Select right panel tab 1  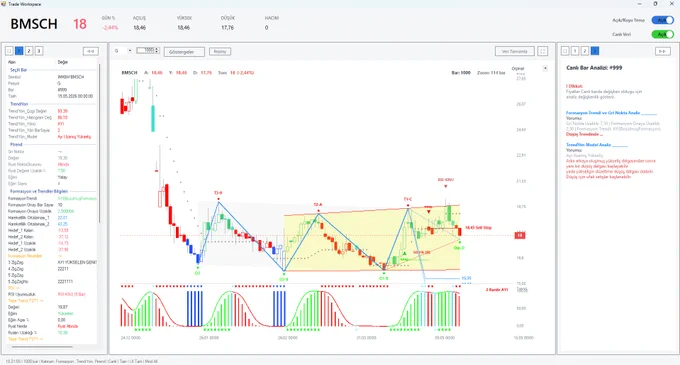point(575,51)
